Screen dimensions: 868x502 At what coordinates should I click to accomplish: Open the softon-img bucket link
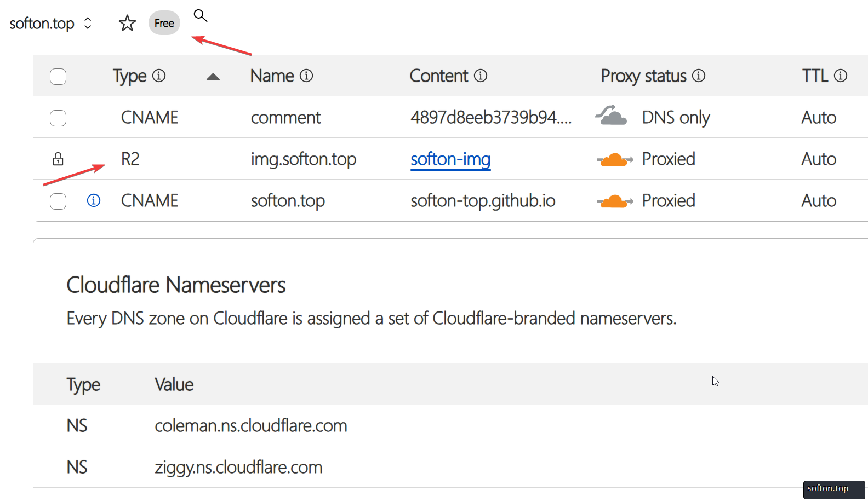click(x=450, y=159)
